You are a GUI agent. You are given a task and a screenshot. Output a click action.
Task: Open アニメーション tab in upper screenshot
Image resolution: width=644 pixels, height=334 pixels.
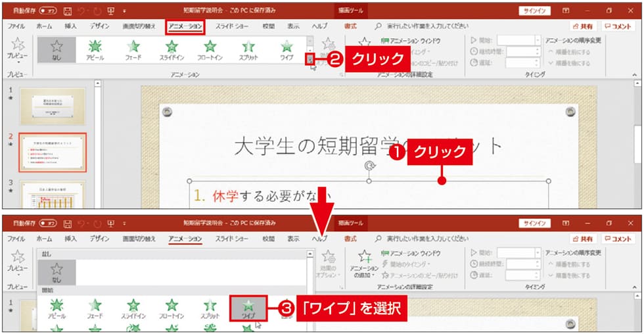(185, 26)
